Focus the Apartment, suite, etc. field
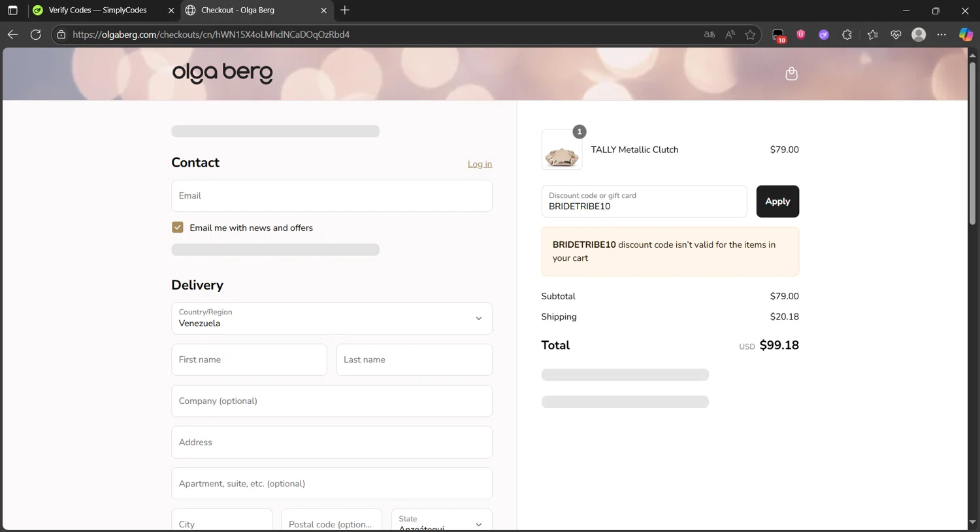This screenshot has width=980, height=532. 332,484
